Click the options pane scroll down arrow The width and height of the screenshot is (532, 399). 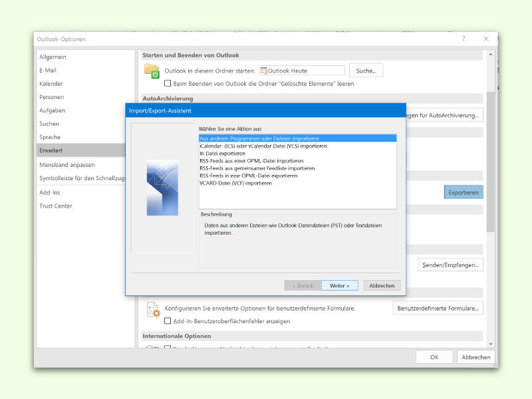(x=491, y=344)
